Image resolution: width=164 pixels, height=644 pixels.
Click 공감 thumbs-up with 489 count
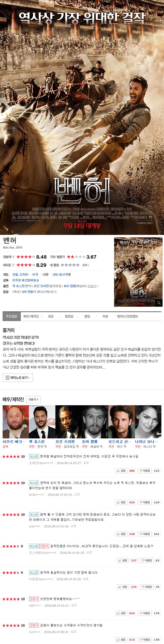(x=121, y=471)
